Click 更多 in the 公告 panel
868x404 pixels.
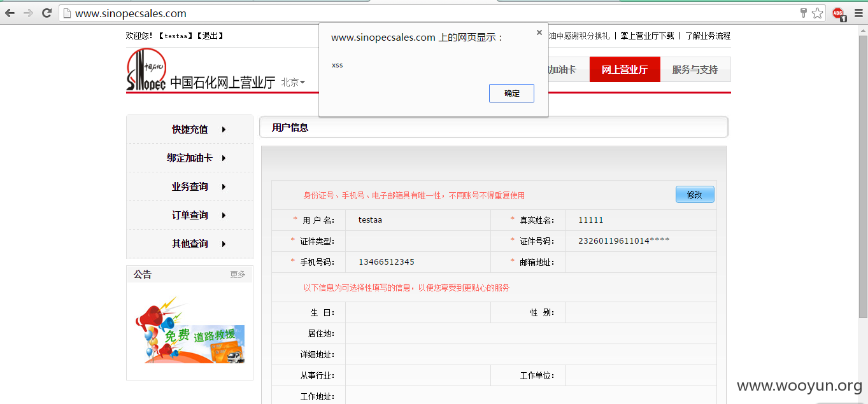coord(238,274)
